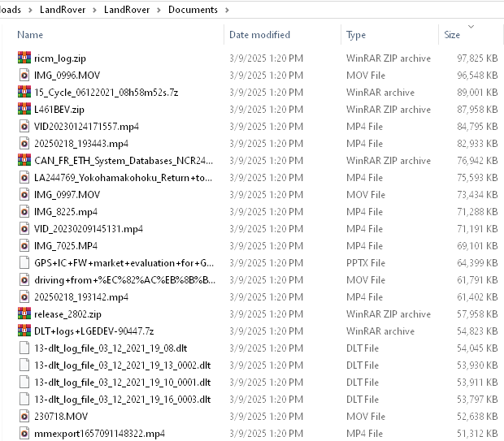
Task: Click the video icon of 20250218_193443.mp4
Action: (x=24, y=143)
